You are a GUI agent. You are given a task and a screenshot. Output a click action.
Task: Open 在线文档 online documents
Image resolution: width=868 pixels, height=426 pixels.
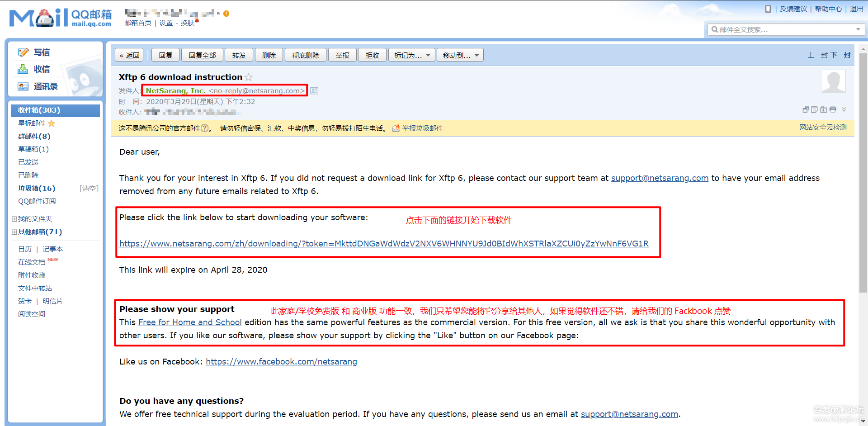(x=32, y=262)
